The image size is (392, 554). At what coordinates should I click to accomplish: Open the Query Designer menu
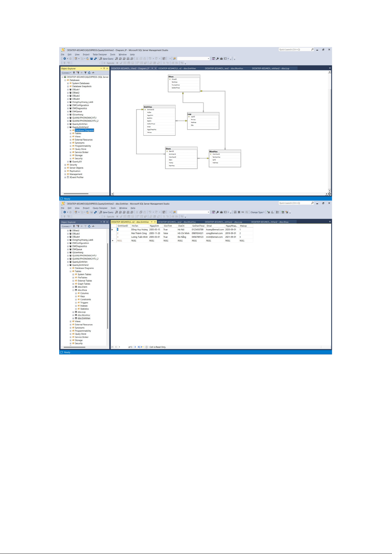[100, 208]
